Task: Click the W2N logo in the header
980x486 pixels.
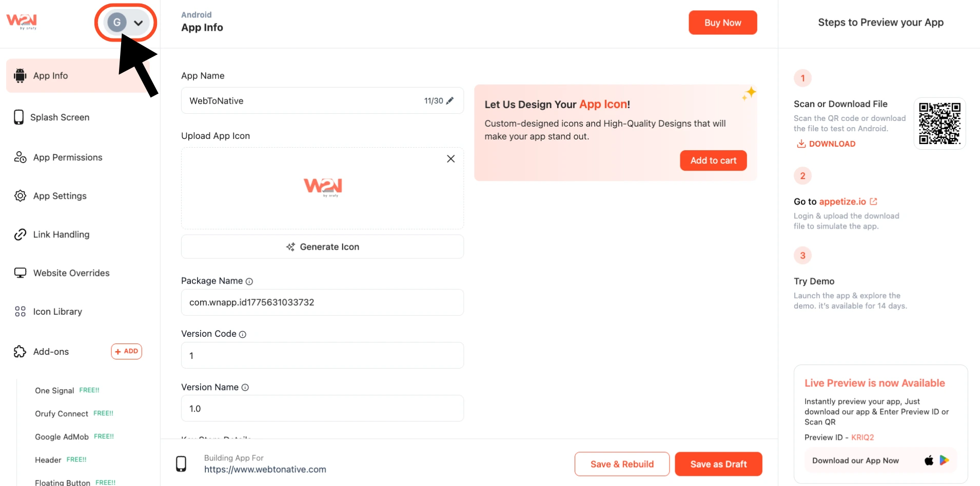Action: point(22,21)
